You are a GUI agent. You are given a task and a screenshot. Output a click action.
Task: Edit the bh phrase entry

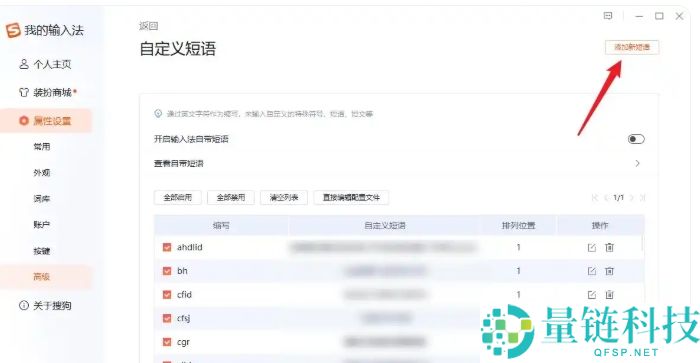[x=592, y=271]
